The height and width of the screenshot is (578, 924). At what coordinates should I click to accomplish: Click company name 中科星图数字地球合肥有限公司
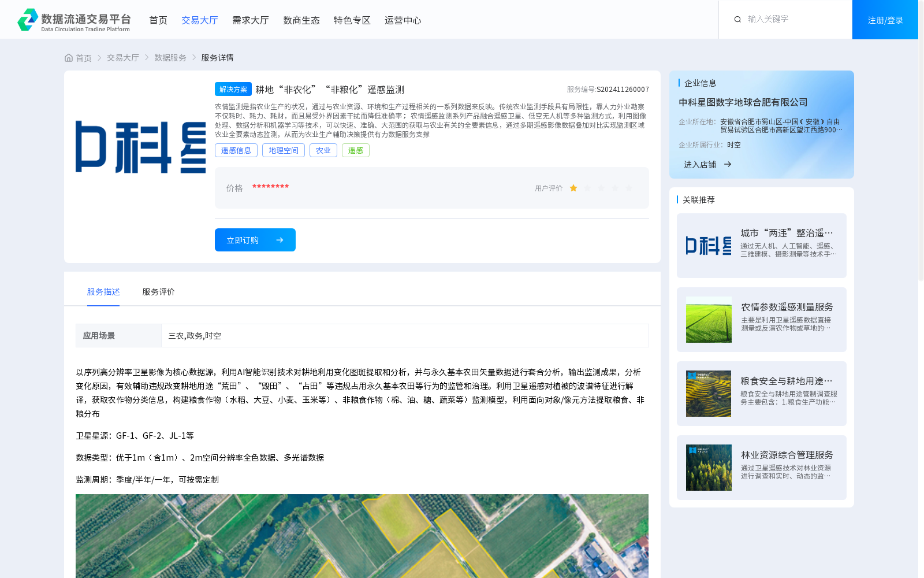(743, 102)
